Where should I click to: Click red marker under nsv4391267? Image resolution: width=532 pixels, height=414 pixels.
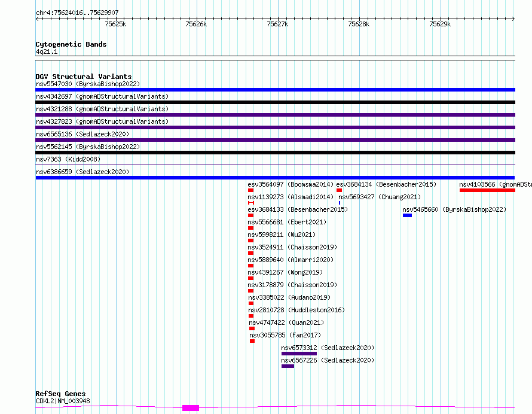point(250,278)
